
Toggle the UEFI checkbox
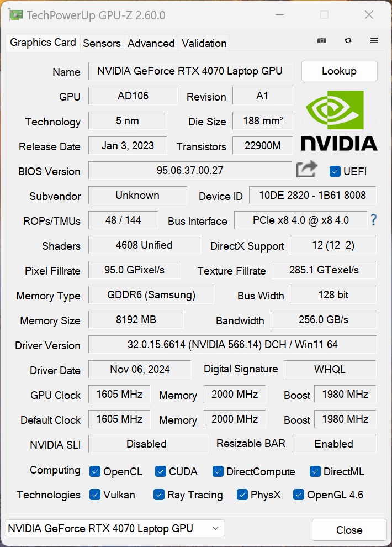(x=335, y=171)
